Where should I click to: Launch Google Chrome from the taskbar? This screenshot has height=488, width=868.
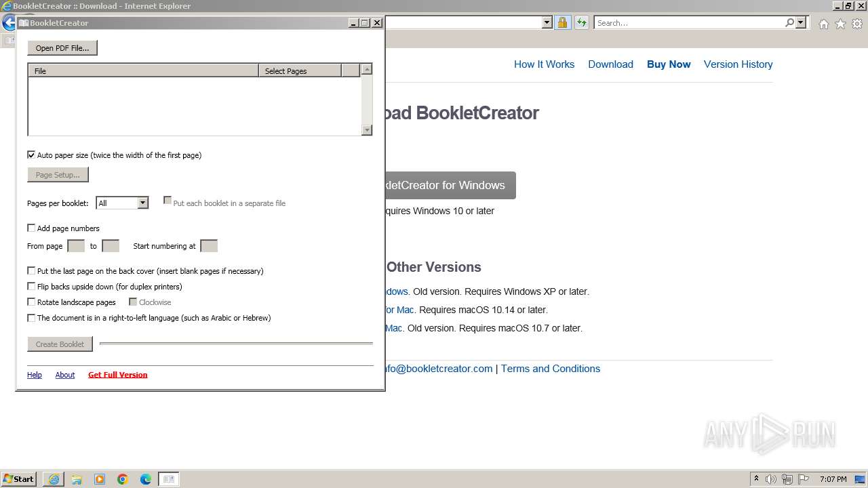(123, 479)
